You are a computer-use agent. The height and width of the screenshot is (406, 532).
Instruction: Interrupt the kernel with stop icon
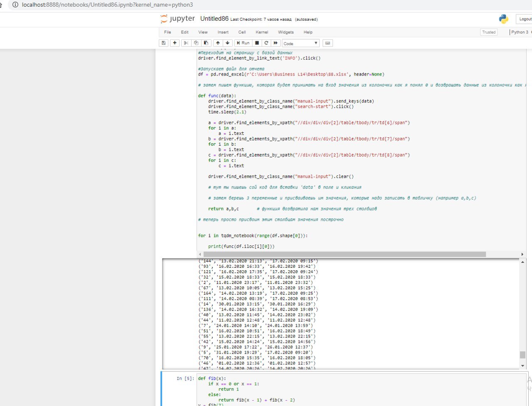coord(257,43)
